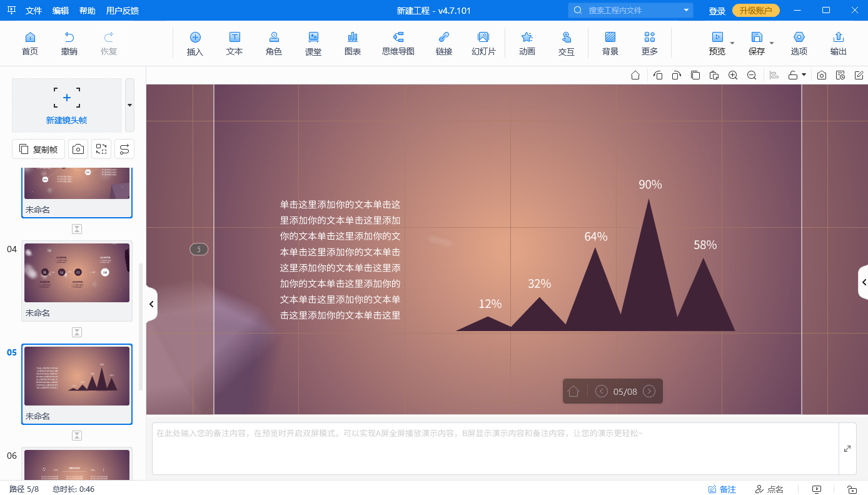Click the 保存 save button
The height and width of the screenshot is (495, 868).
point(757,43)
